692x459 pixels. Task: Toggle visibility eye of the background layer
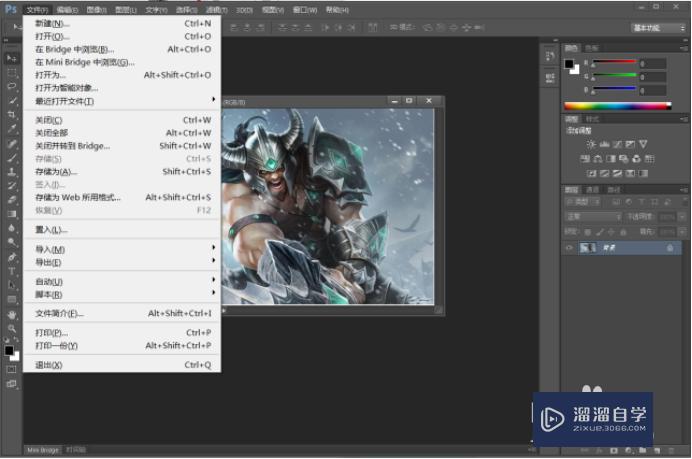[569, 248]
